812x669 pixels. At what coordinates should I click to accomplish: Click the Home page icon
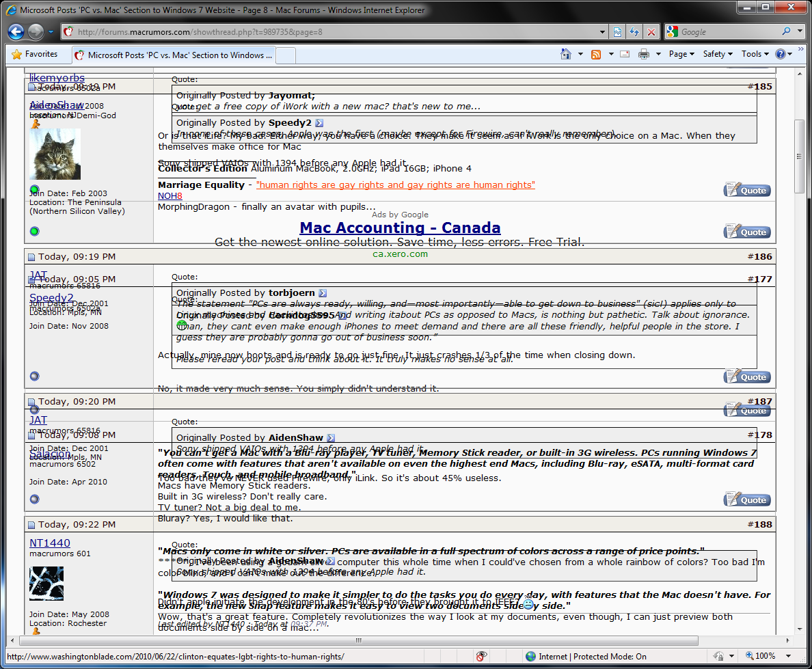click(x=565, y=54)
